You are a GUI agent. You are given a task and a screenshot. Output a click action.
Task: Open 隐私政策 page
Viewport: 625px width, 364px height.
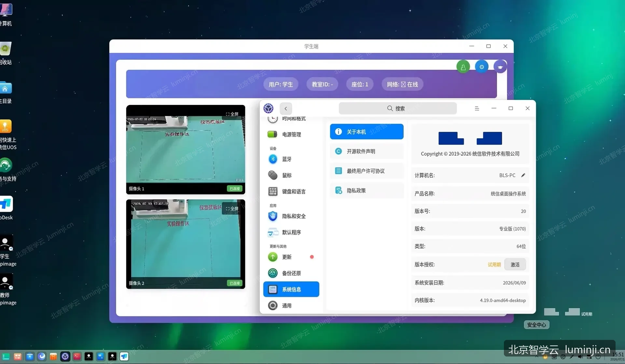(367, 190)
